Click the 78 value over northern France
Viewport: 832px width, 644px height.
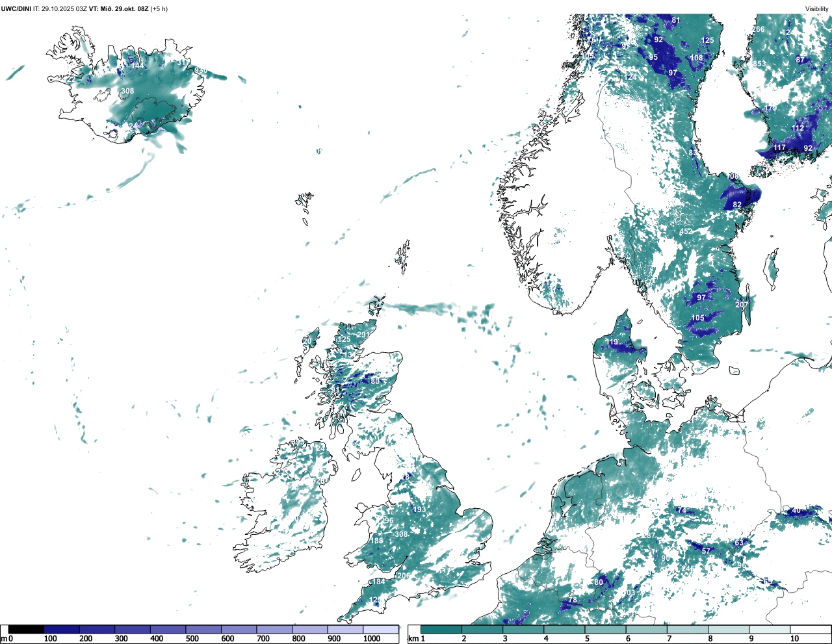point(573,600)
